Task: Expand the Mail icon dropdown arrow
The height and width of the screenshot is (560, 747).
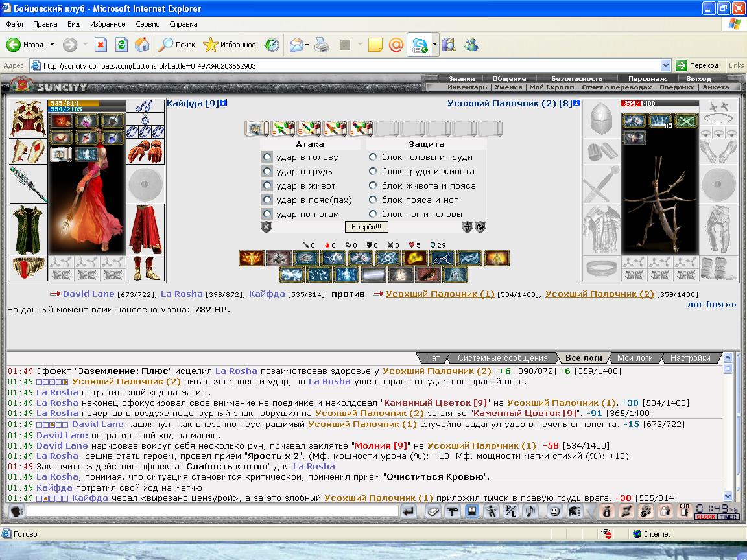Action: (307, 45)
